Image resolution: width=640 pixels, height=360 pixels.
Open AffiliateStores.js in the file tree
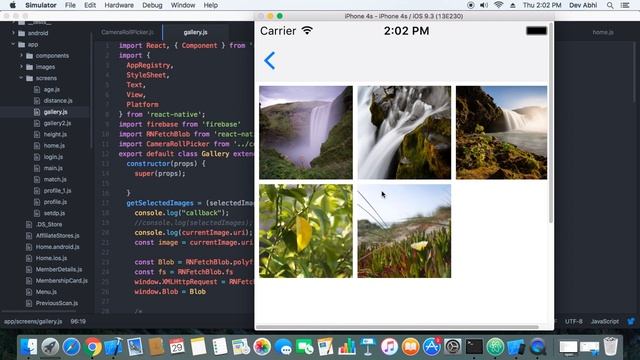[x=58, y=236]
